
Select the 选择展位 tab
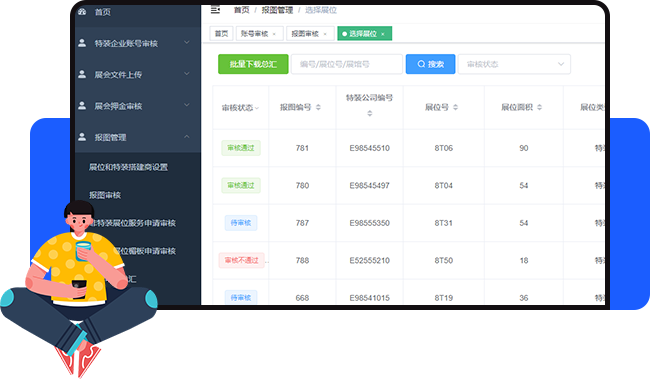(363, 34)
